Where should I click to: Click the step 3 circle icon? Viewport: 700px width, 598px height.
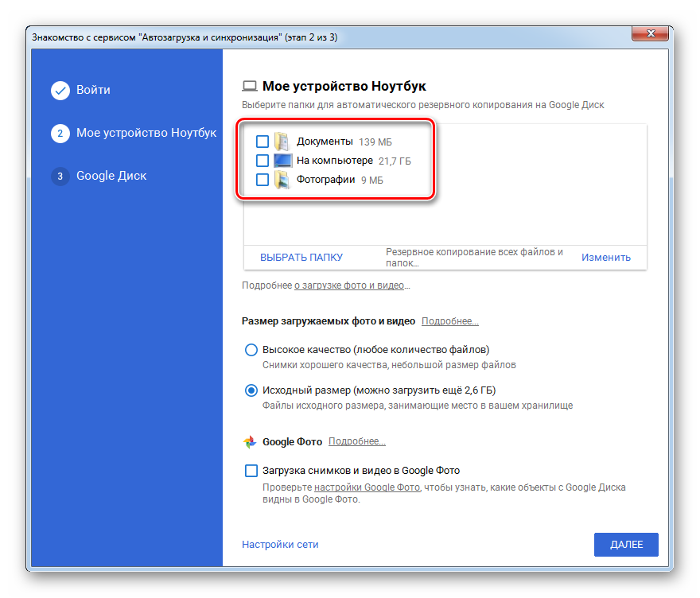tap(60, 177)
